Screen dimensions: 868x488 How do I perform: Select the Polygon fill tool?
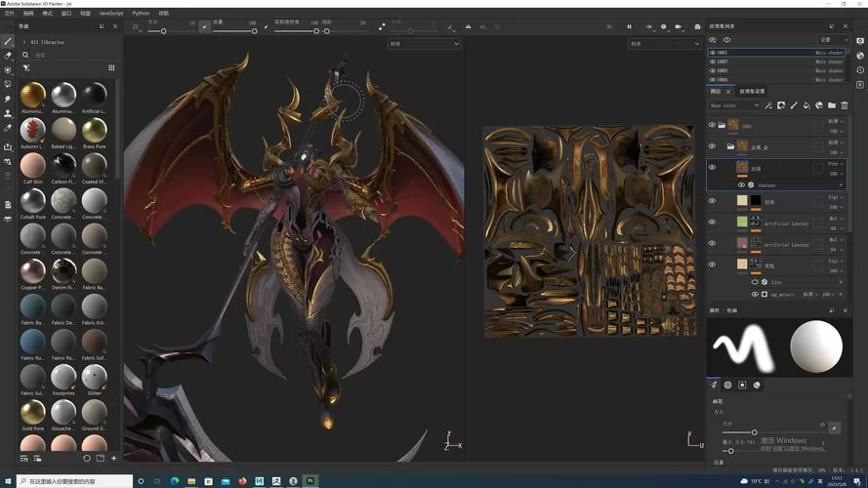click(8, 84)
